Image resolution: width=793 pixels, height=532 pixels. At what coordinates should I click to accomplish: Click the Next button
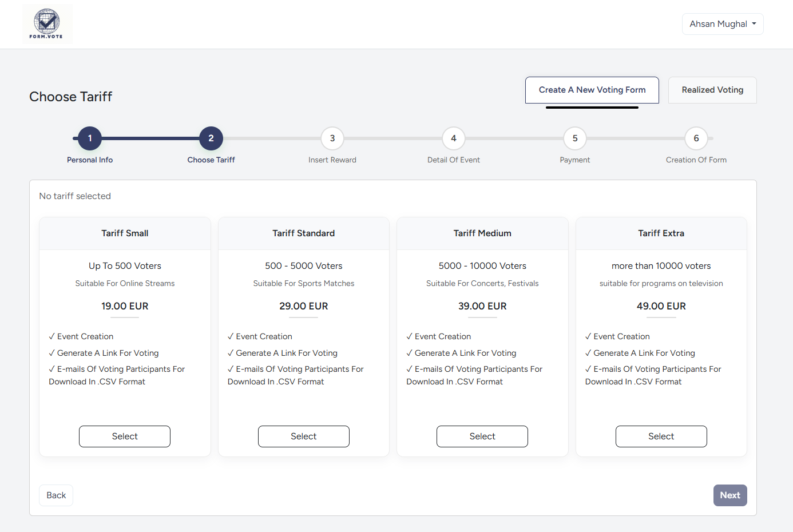tap(729, 495)
